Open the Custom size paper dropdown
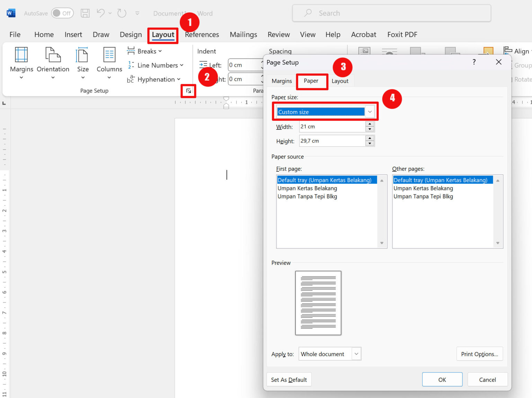 (x=370, y=111)
